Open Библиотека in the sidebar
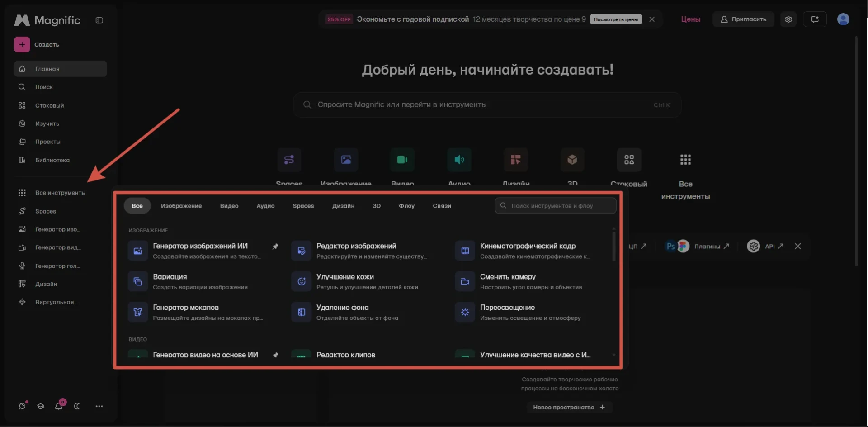The height and width of the screenshot is (427, 868). coord(60,160)
